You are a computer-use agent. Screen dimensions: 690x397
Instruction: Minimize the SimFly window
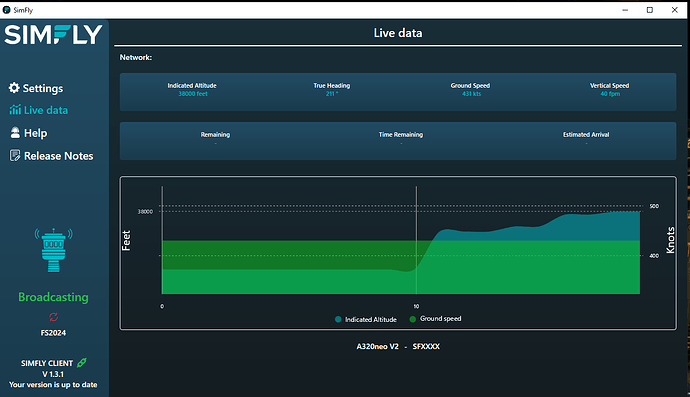tap(625, 10)
